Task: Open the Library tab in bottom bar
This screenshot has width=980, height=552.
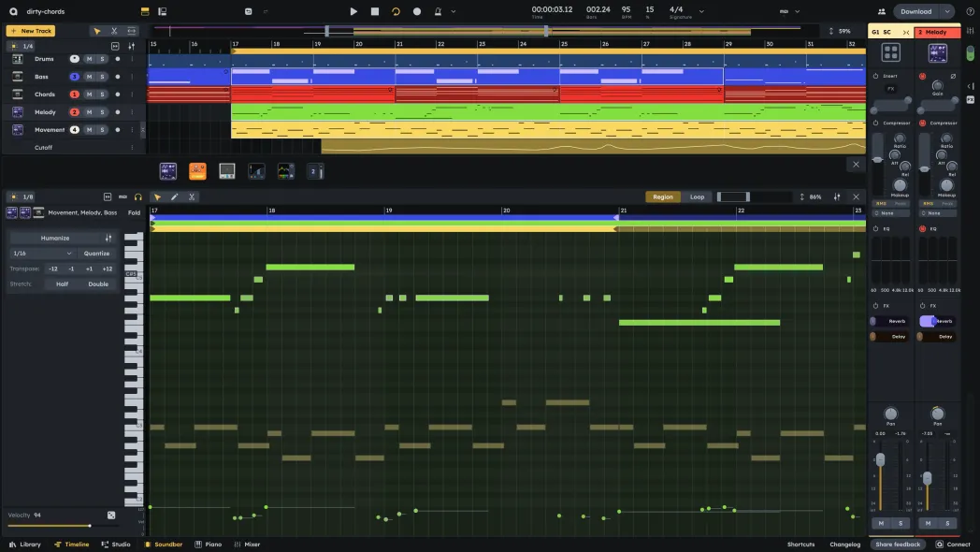Action: click(x=24, y=545)
